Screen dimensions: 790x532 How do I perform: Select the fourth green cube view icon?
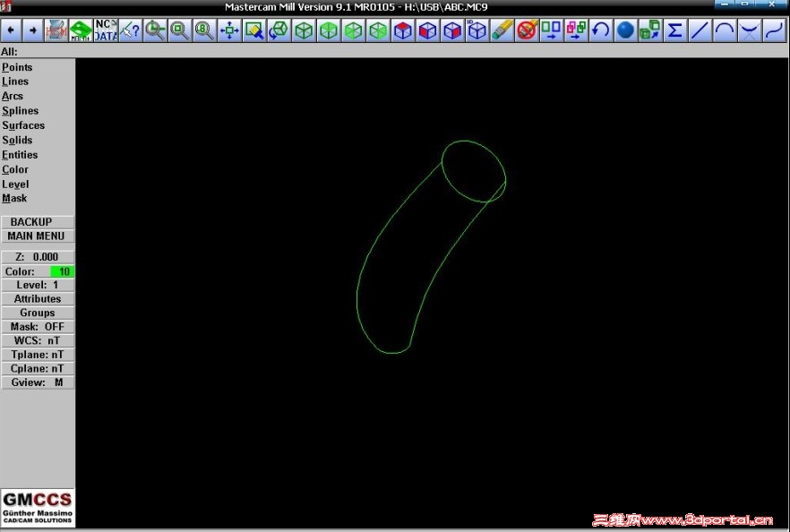coord(378,30)
